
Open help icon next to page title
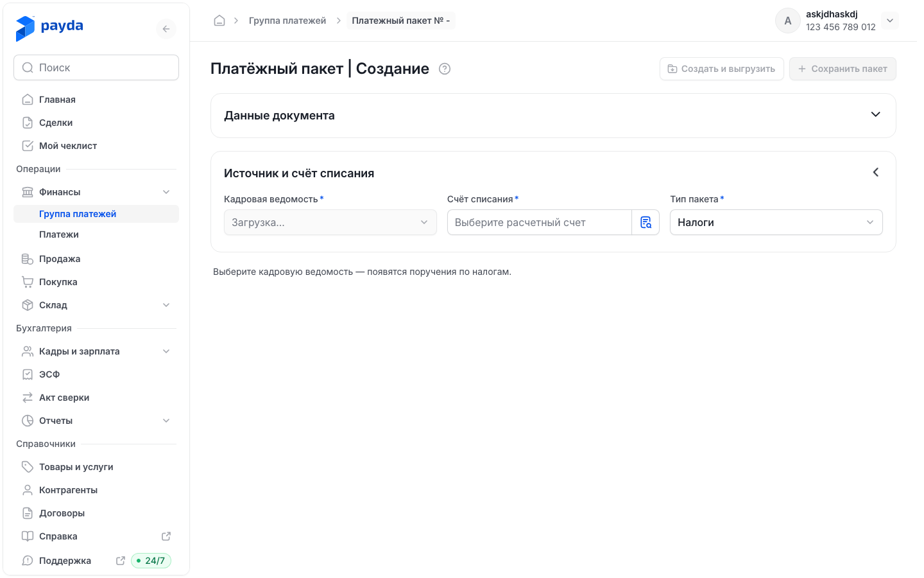click(445, 69)
